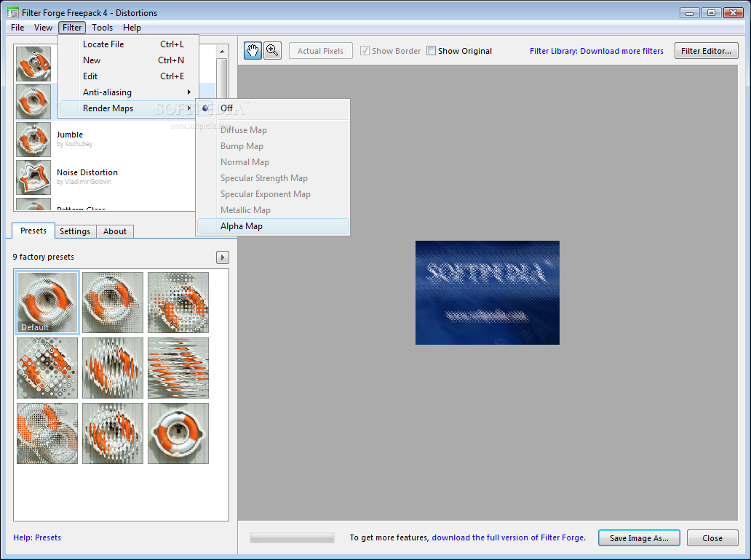Select the dotted halftone preset in first row

tap(178, 303)
